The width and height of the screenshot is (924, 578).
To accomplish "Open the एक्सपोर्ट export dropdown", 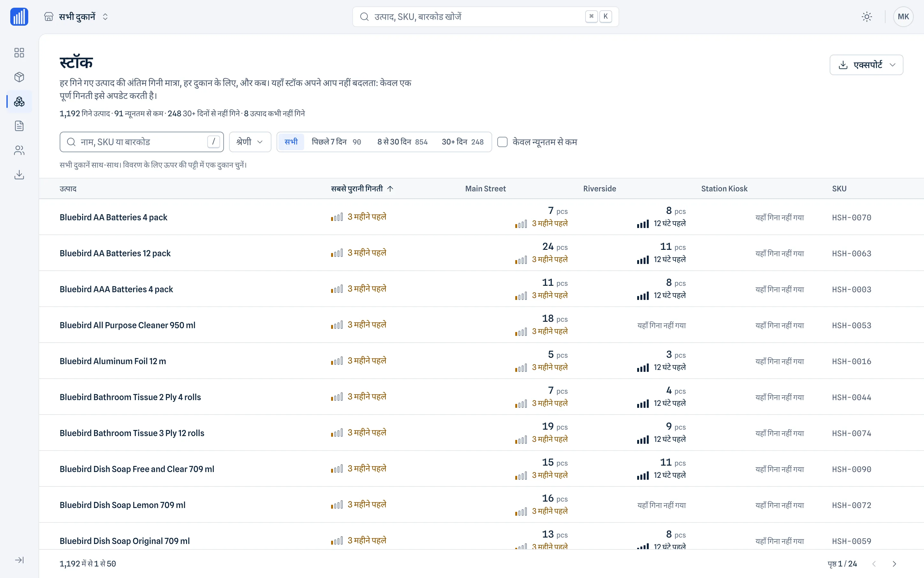I will click(x=866, y=65).
